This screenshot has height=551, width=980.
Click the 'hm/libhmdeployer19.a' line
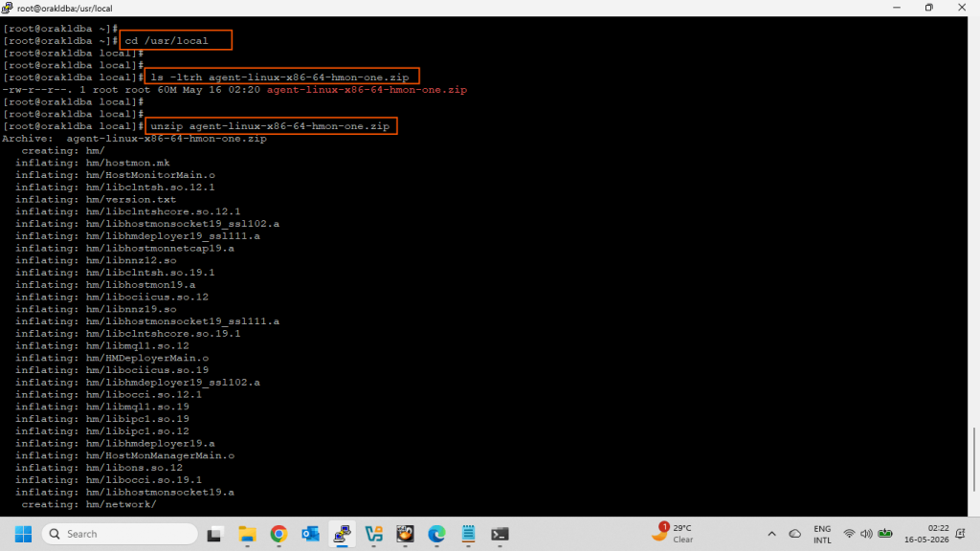pyautogui.click(x=115, y=444)
